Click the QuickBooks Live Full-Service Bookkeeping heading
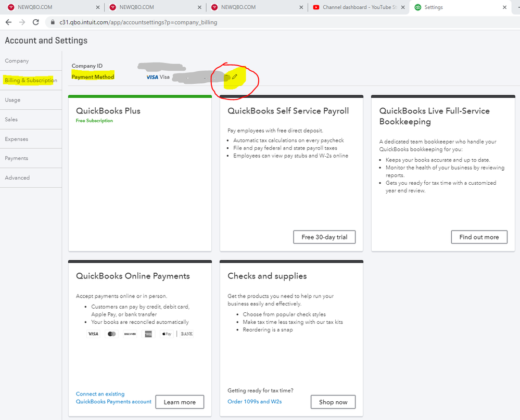 tap(435, 116)
